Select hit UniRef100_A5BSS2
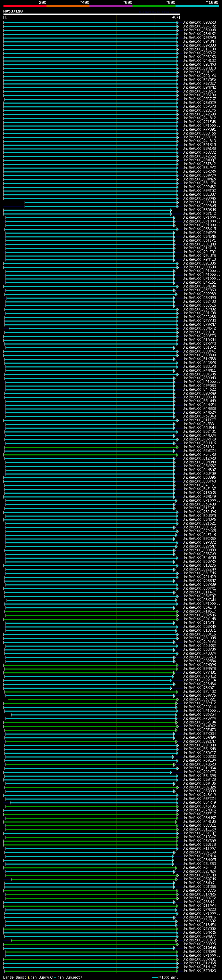 pos(199,152)
